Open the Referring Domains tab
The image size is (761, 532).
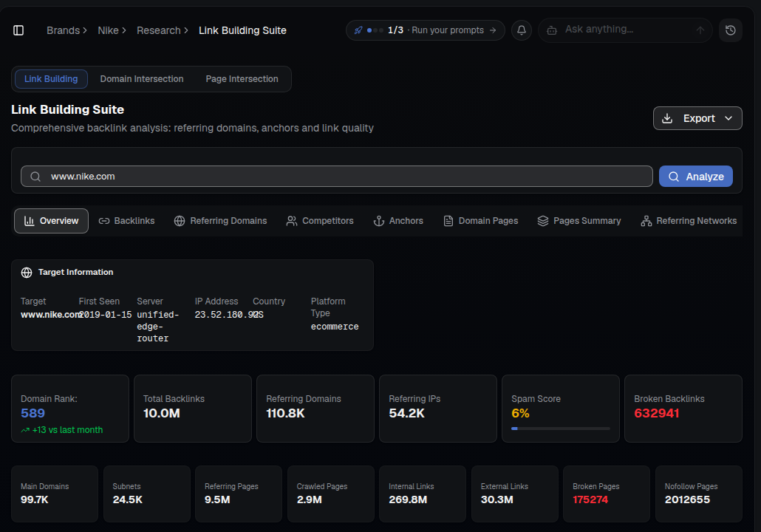coord(220,221)
